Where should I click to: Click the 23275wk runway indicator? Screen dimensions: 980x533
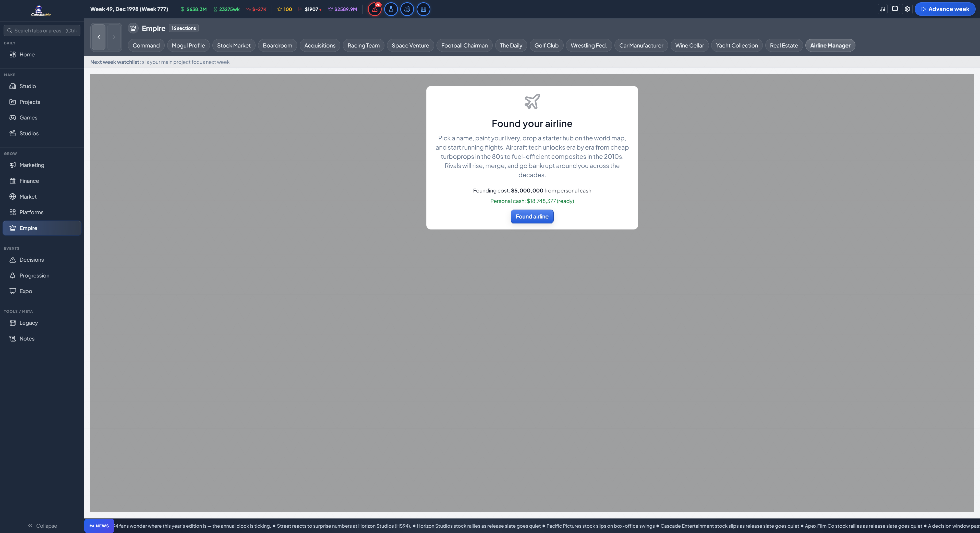pos(226,9)
